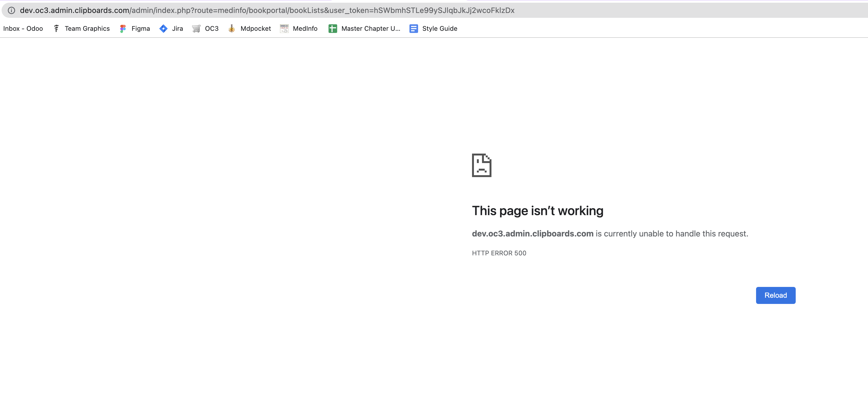Open the Inbox - Odoo bookmark
Screen dimensions: 868x420
[x=23, y=29]
